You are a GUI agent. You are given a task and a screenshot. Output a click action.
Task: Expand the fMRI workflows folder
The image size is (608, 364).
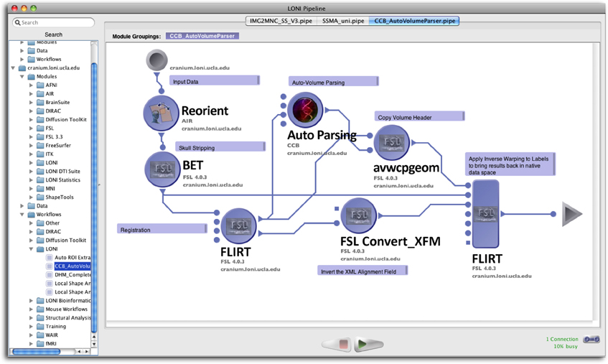click(x=31, y=343)
